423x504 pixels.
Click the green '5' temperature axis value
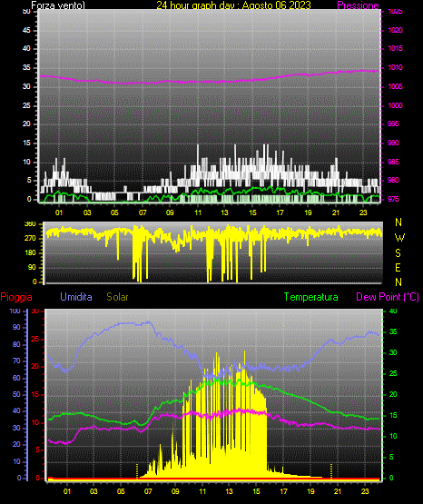pyautogui.click(x=391, y=457)
